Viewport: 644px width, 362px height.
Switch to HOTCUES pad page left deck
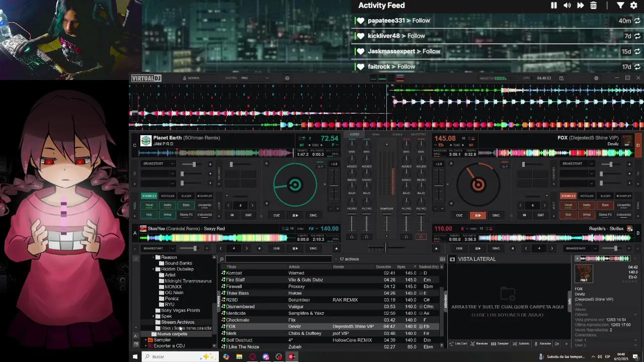click(x=168, y=196)
